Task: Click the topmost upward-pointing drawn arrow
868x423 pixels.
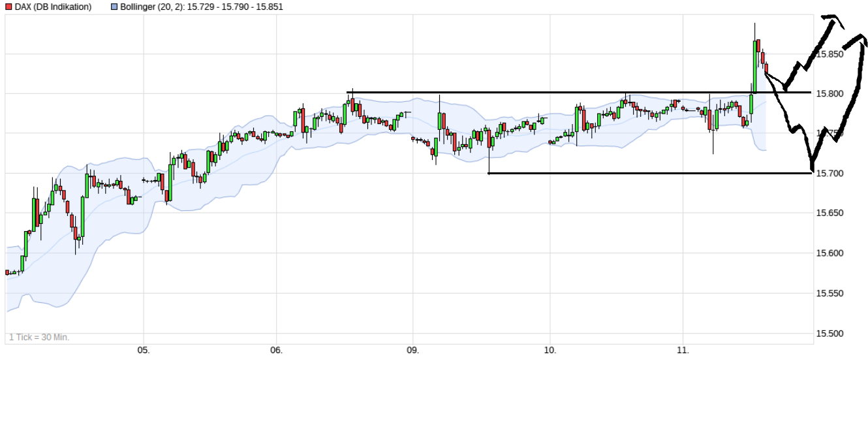Action: click(x=829, y=20)
